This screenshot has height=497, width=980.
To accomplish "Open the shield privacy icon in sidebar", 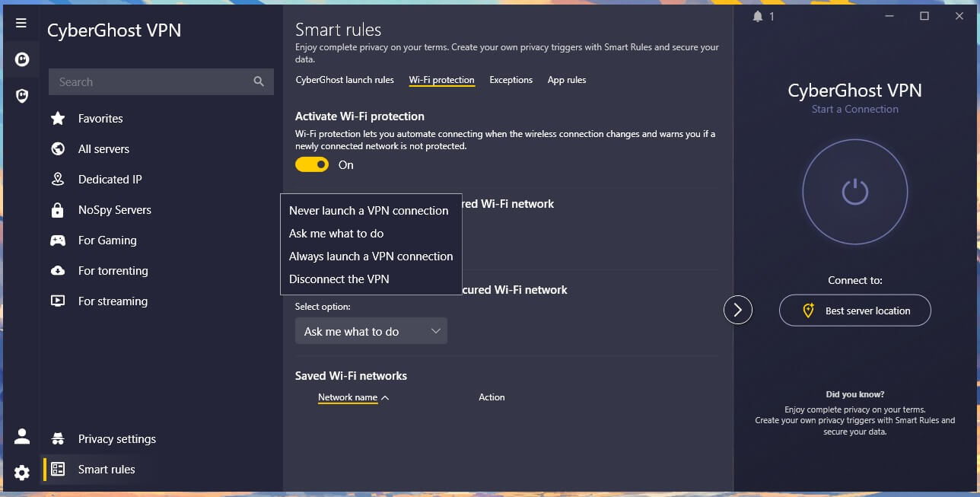I will tap(22, 96).
